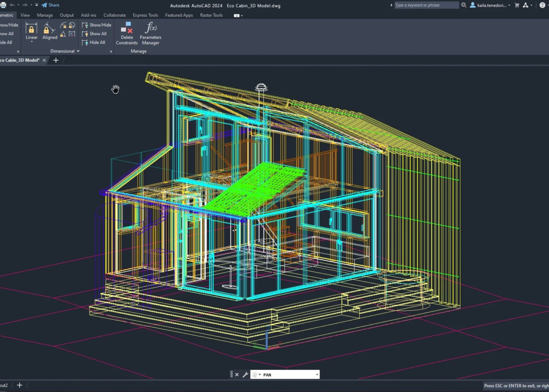Switch to the Express Tools ribbon tab

pyautogui.click(x=145, y=15)
